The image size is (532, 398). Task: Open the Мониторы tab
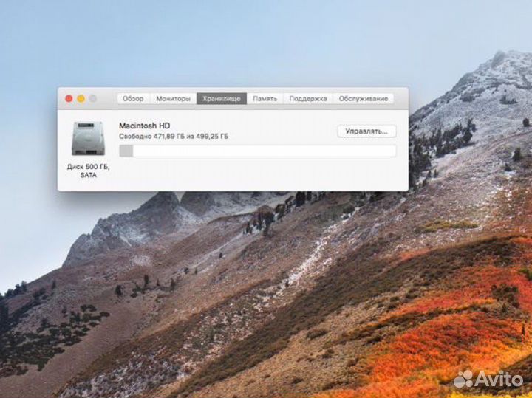174,99
